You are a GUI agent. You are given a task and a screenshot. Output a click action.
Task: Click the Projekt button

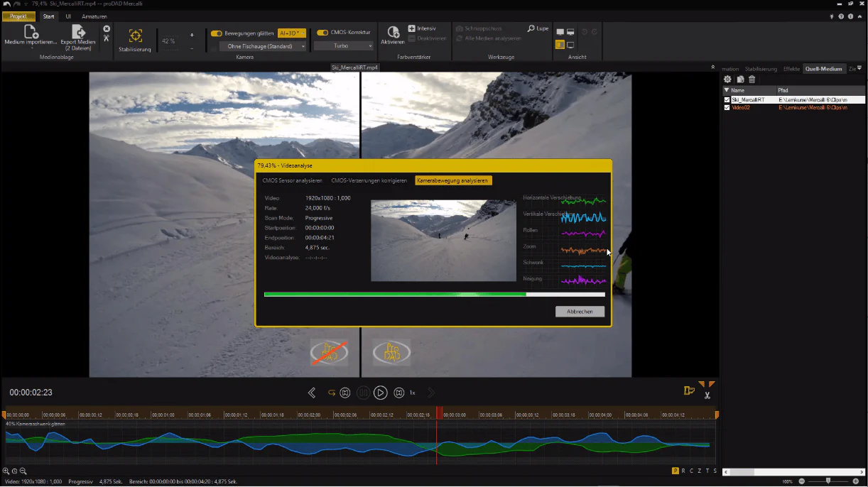click(18, 16)
